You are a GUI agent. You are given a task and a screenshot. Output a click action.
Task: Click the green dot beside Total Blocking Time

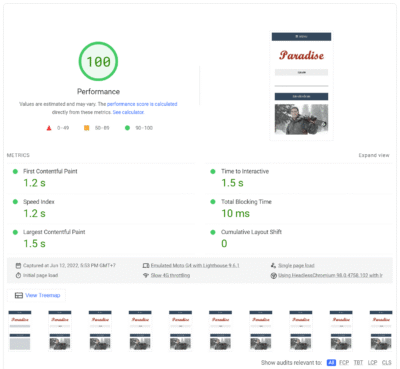(213, 202)
